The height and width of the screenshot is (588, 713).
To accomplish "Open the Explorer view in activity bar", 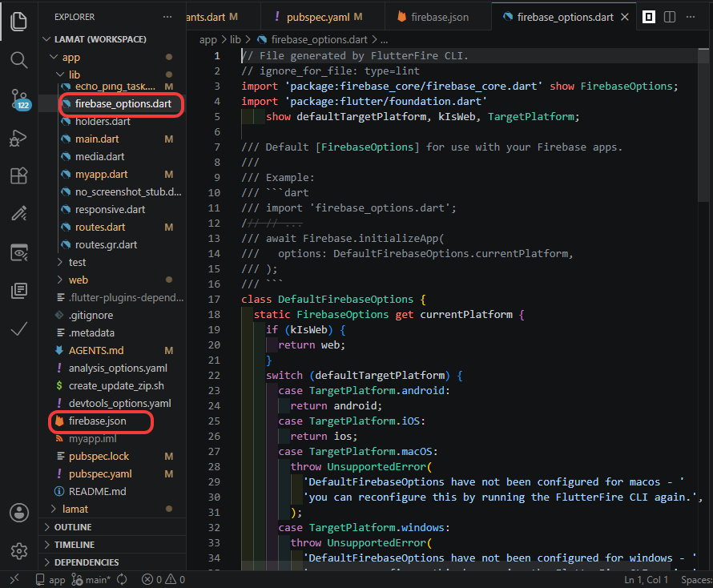I will 18,22.
